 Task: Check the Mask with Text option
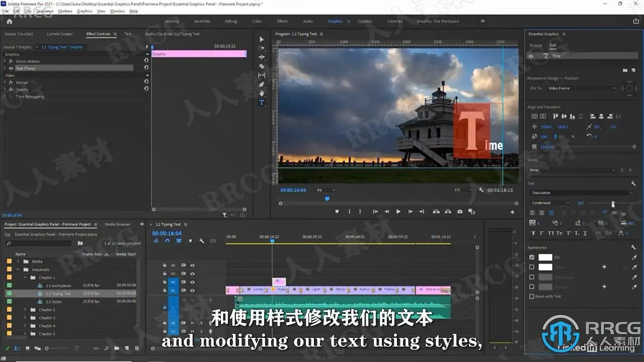click(532, 297)
